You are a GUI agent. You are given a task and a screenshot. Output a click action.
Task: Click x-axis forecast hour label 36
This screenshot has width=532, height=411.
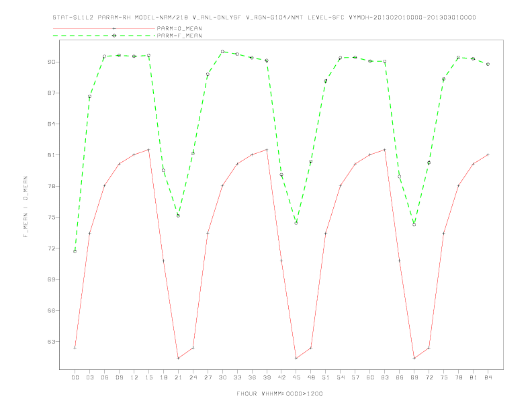coord(252,377)
